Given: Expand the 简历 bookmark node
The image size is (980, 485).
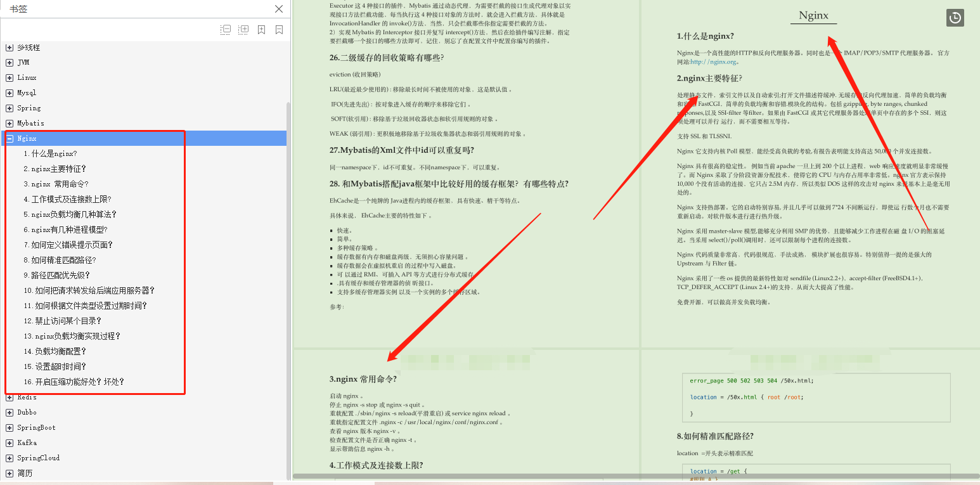Looking at the screenshot, I should (x=10, y=473).
